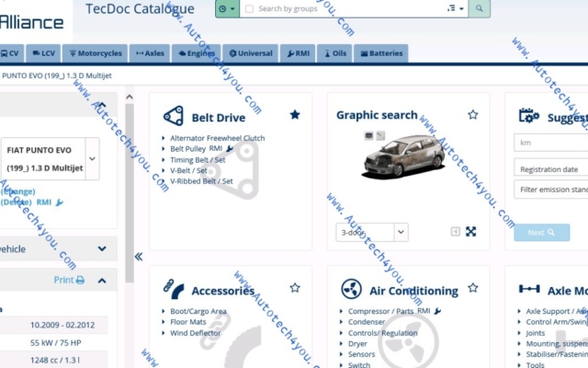The width and height of the screenshot is (588, 368).
Task: Click the Next button in Suggested panel
Action: (541, 233)
